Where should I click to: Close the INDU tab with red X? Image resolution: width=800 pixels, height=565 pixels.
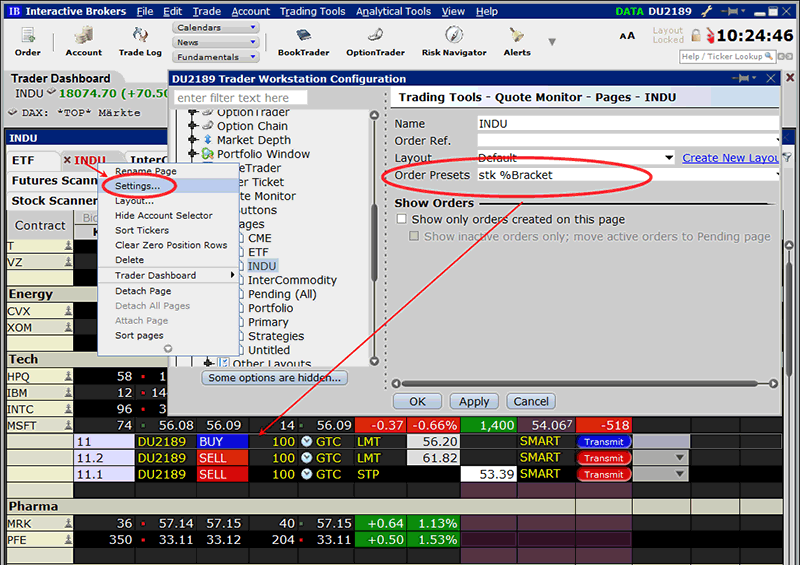(x=67, y=160)
